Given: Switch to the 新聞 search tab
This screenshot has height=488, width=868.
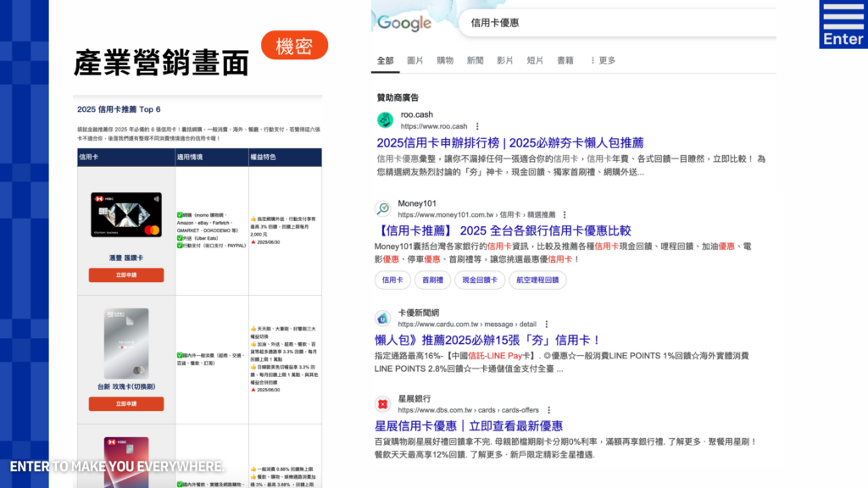Looking at the screenshot, I should tap(474, 60).
